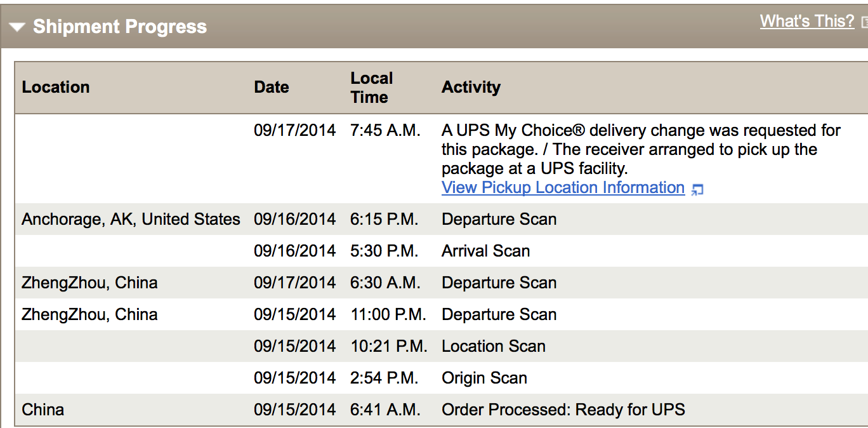Click the 7:45 A.M. local time entry
Image resolution: width=868 pixels, height=428 pixels.
pyautogui.click(x=385, y=131)
